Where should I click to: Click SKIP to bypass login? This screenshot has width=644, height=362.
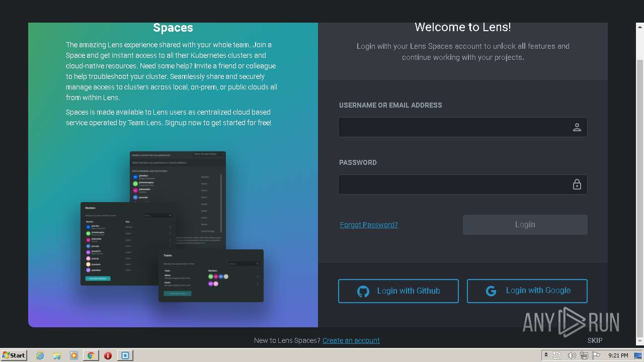pos(595,340)
